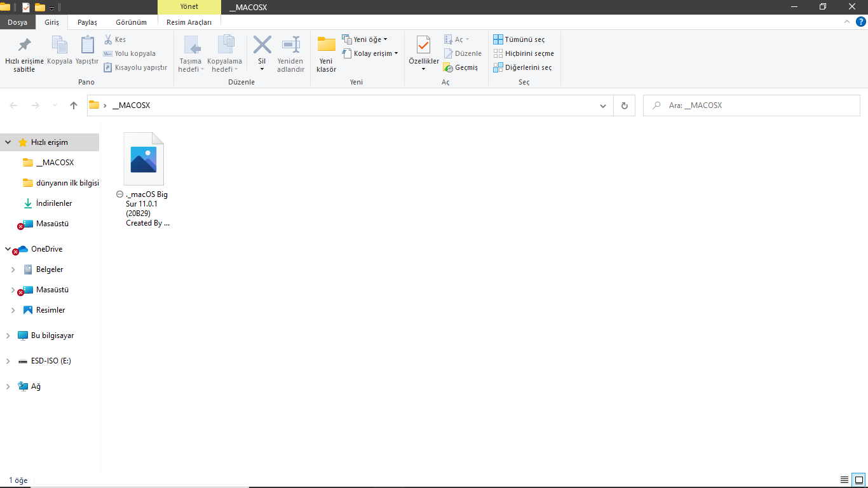
Task: Click the Yönet contextual tab header
Action: [x=189, y=7]
